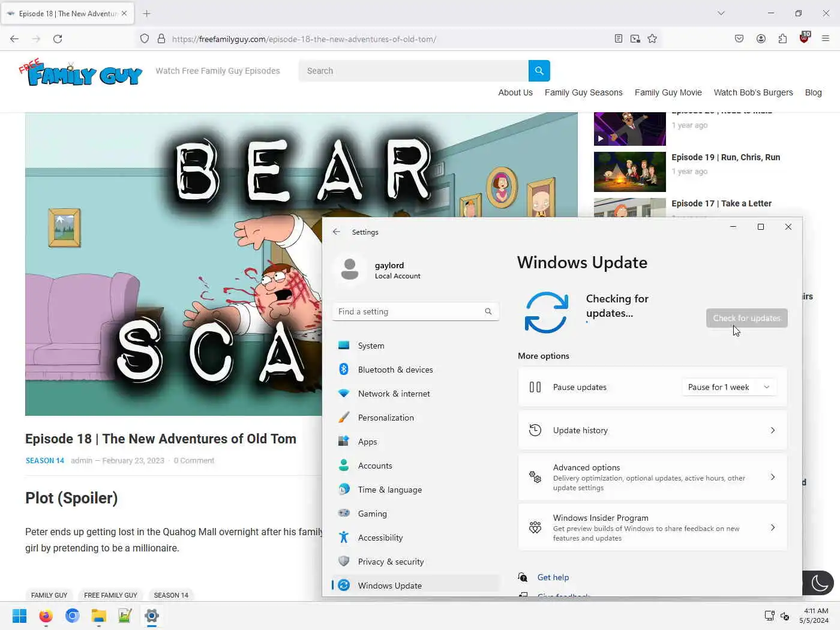Click the Get help icon
Screen dimensions: 840x630
pos(523,577)
